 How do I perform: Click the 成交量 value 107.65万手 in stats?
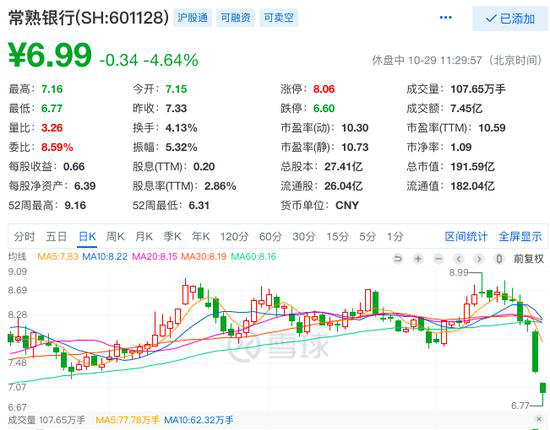click(x=478, y=89)
